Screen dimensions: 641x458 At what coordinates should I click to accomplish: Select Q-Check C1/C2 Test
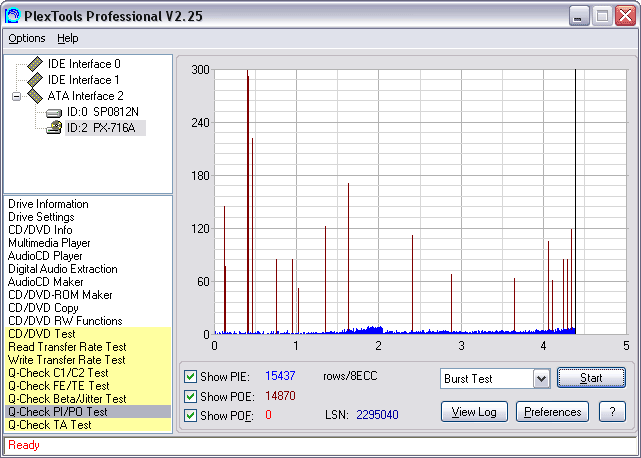pos(88,373)
